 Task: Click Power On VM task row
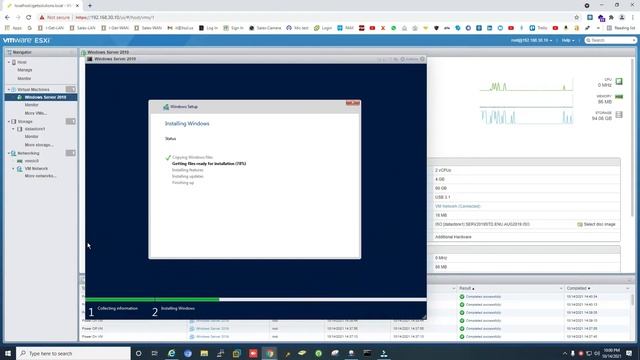355,337
